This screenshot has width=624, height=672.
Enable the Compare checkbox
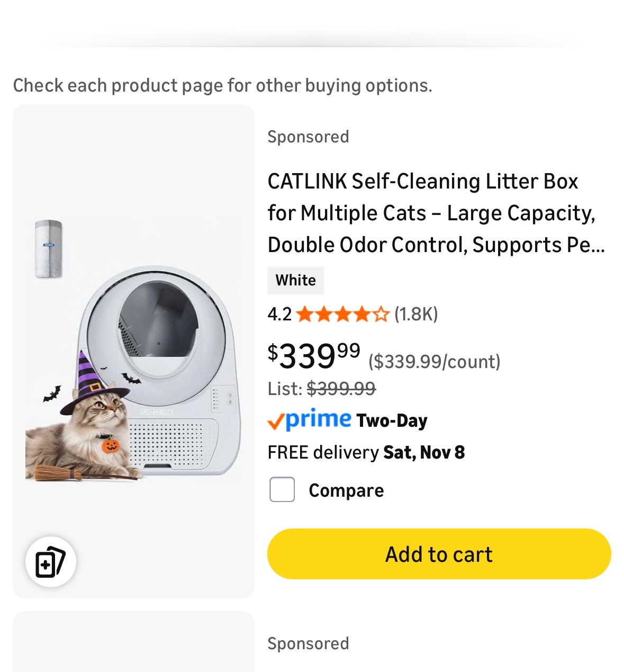(282, 490)
